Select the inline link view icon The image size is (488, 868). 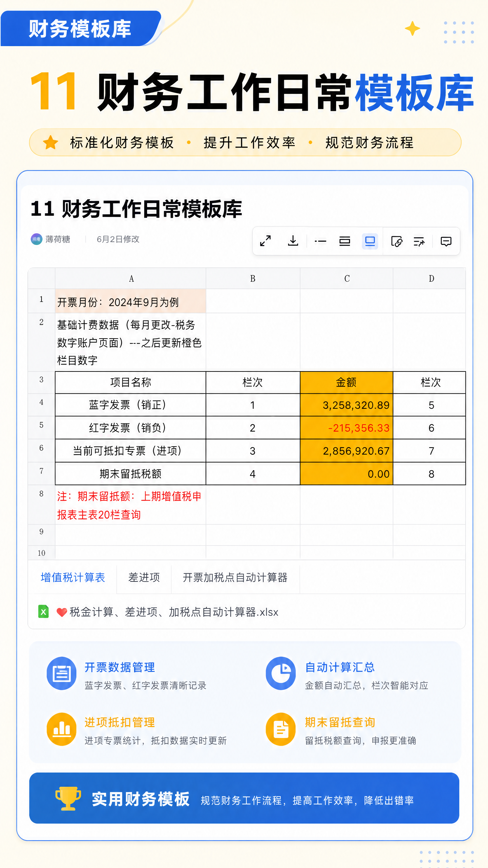[x=320, y=241]
